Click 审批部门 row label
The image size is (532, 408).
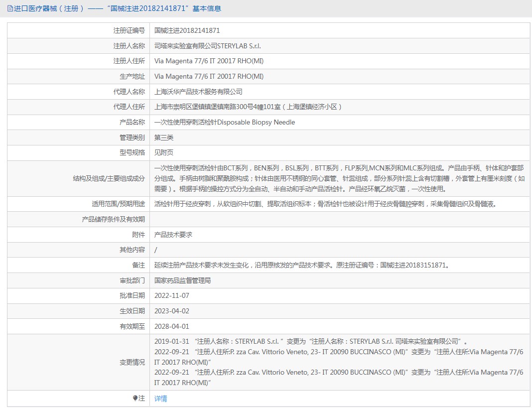132,280
